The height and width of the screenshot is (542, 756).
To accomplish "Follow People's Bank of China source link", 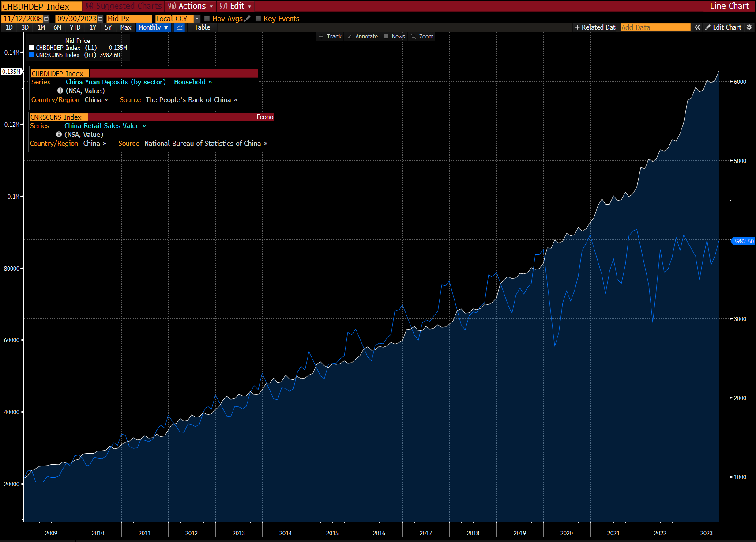I will click(x=192, y=100).
